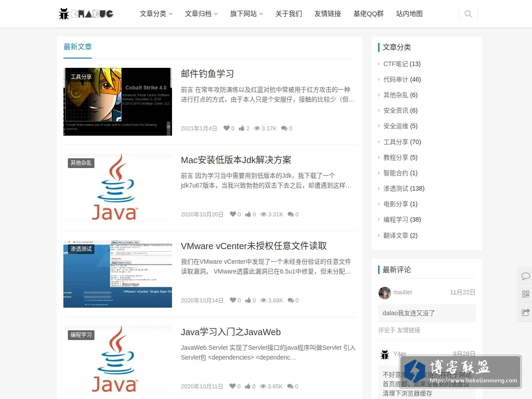This screenshot has height=399, width=532.
Task: Click Y4er's bug avatar icon
Action: click(x=384, y=354)
